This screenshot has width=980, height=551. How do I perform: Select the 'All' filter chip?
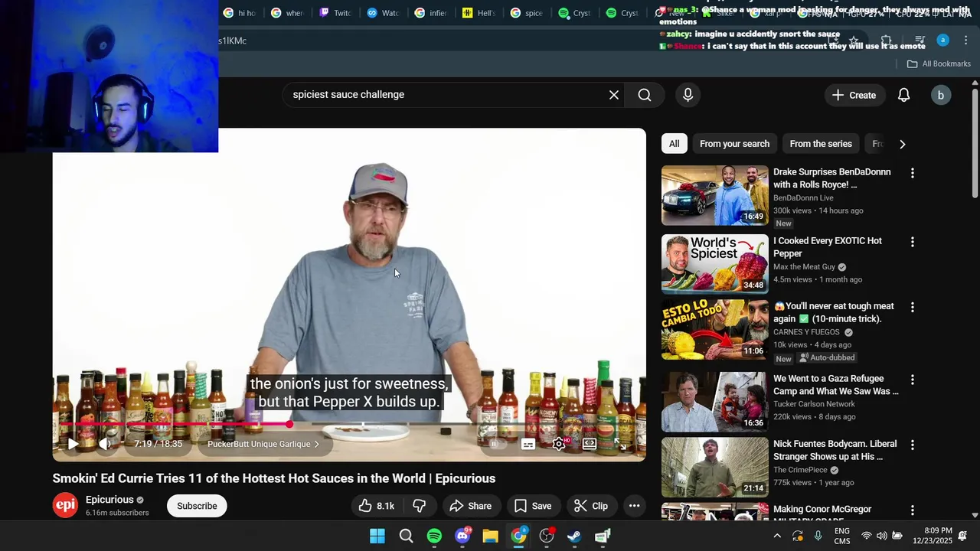(674, 144)
